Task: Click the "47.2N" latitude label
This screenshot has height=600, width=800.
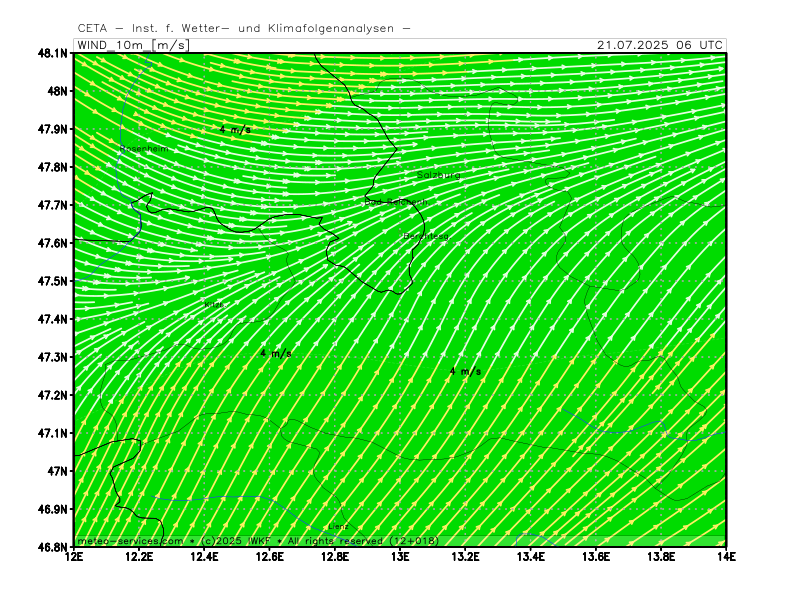Action: (53, 395)
